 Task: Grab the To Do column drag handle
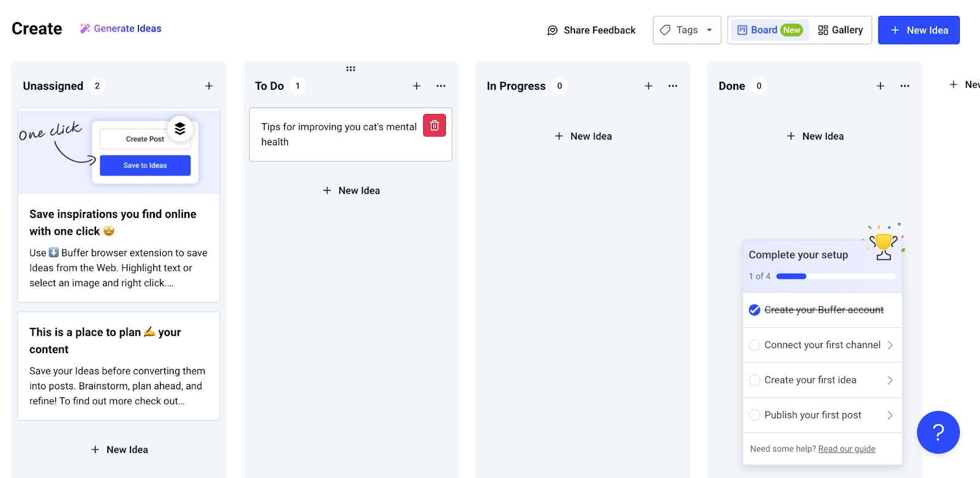(x=350, y=69)
